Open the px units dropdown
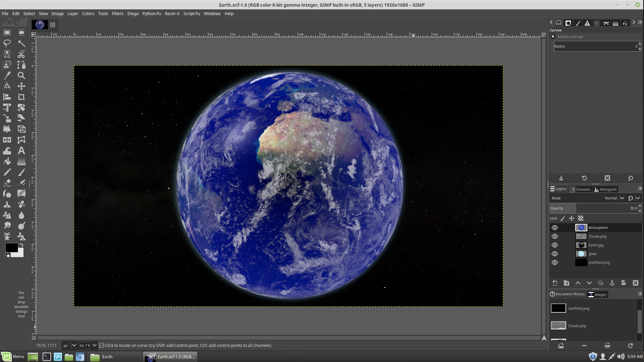This screenshot has width=644, height=362. tap(74, 345)
